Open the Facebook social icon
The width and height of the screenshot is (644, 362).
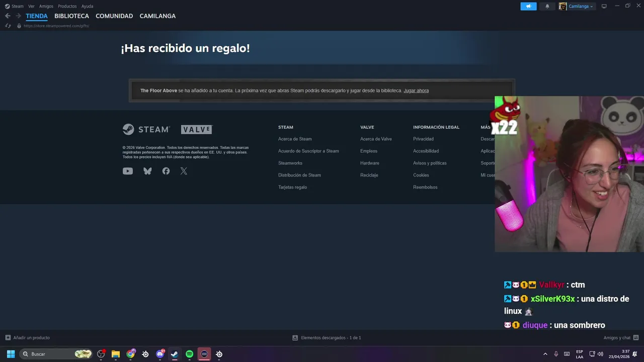(x=166, y=171)
